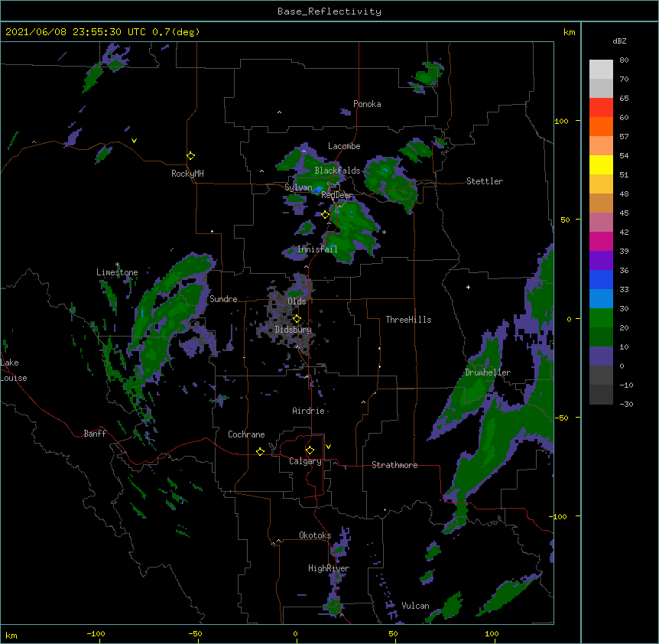
Task: Click the 65 value on the dBZ legend
Action: coord(624,99)
